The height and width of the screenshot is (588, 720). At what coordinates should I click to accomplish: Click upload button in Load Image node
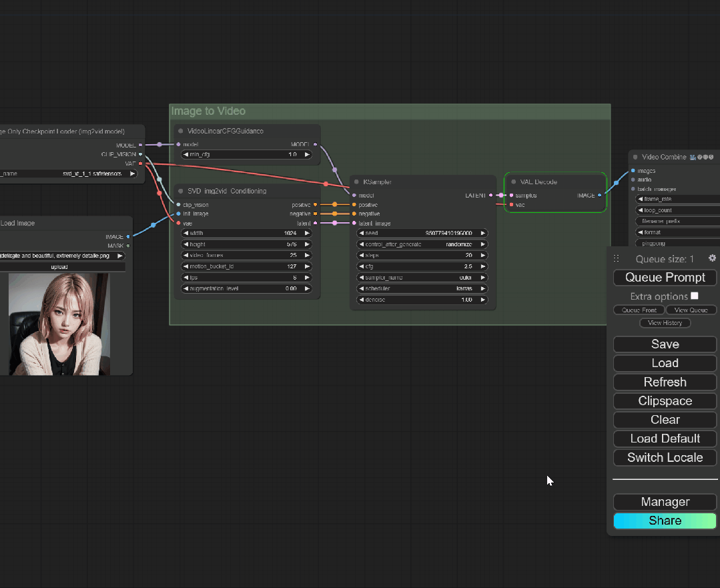(x=63, y=267)
